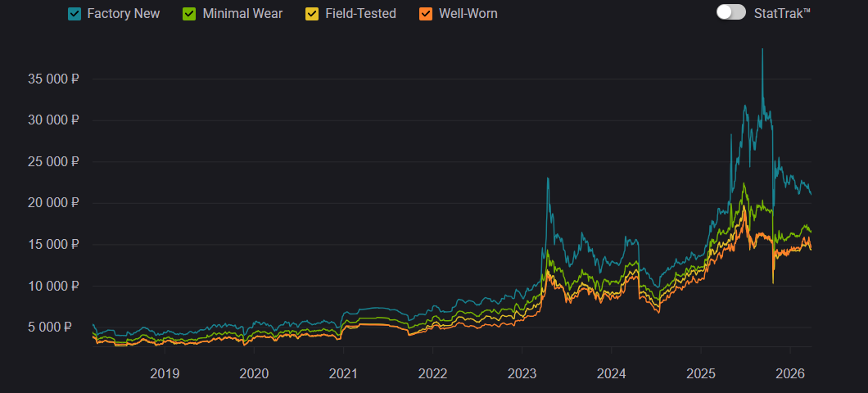Click the 20 000 ₽ price axis label

tap(52, 203)
